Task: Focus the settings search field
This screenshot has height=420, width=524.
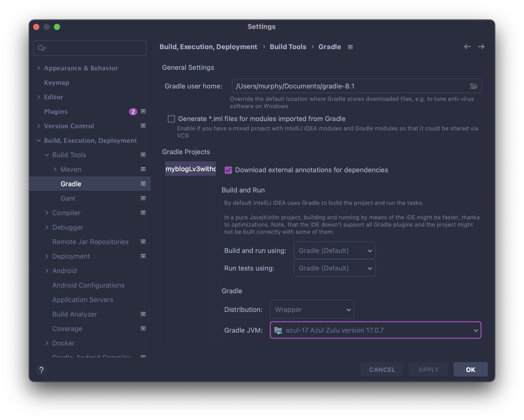Action: pyautogui.click(x=90, y=48)
